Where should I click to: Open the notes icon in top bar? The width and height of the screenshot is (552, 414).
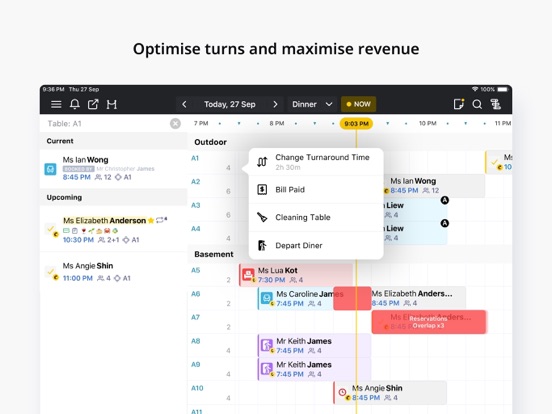458,104
